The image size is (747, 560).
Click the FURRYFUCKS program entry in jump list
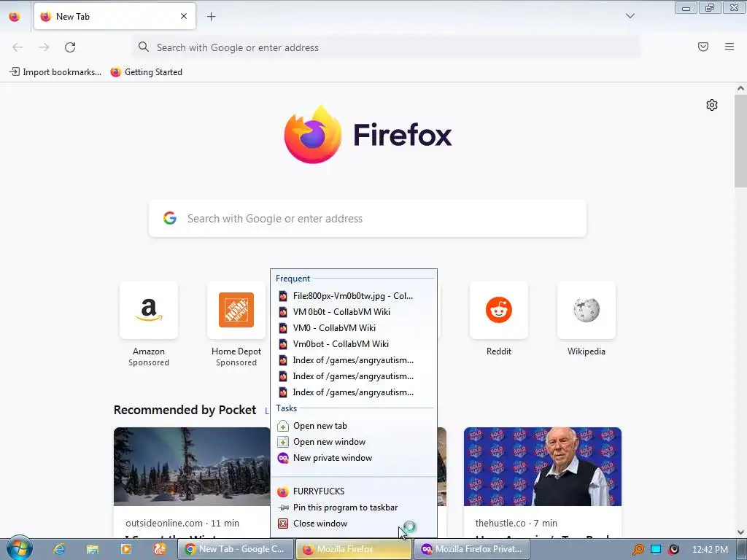click(354, 491)
